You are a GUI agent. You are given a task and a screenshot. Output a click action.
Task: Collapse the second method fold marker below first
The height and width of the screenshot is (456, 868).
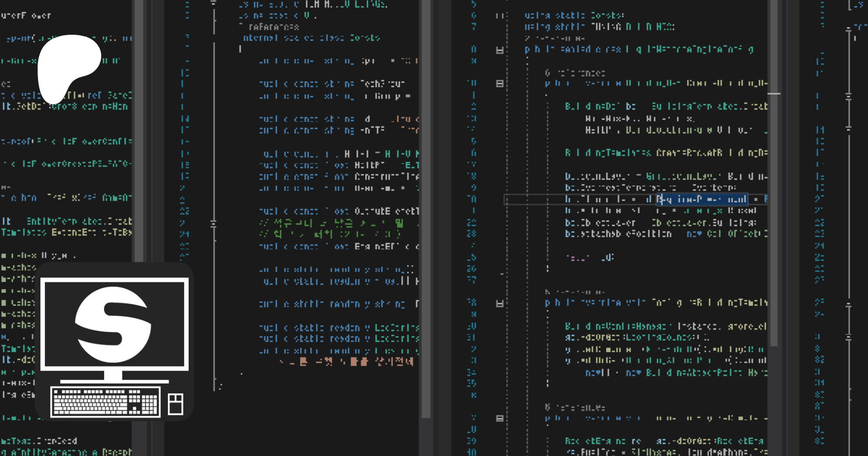(x=500, y=83)
